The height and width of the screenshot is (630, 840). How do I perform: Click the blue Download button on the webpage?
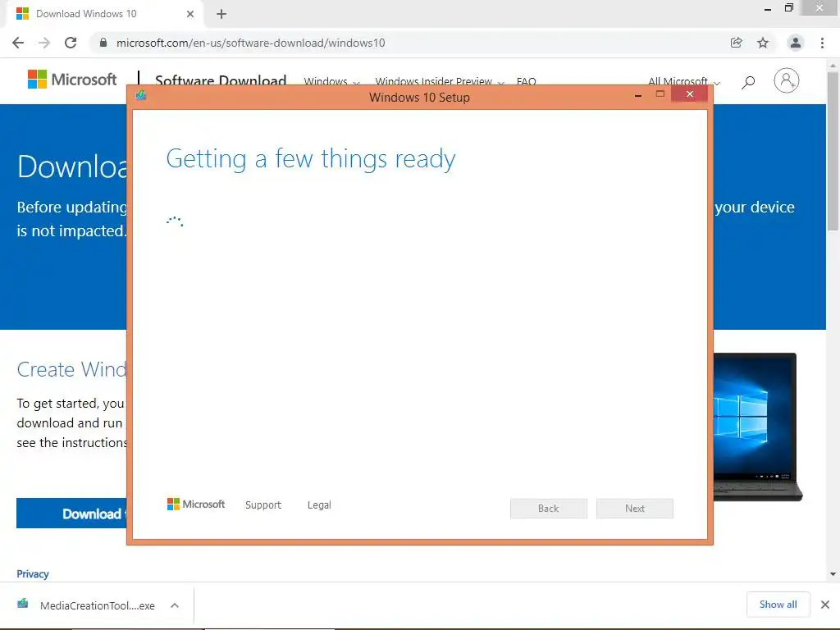72,514
